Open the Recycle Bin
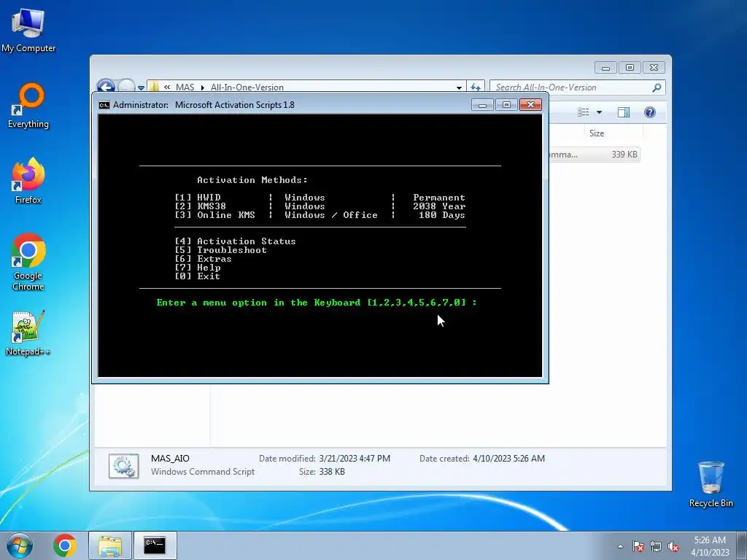This screenshot has width=747, height=560. point(711,484)
